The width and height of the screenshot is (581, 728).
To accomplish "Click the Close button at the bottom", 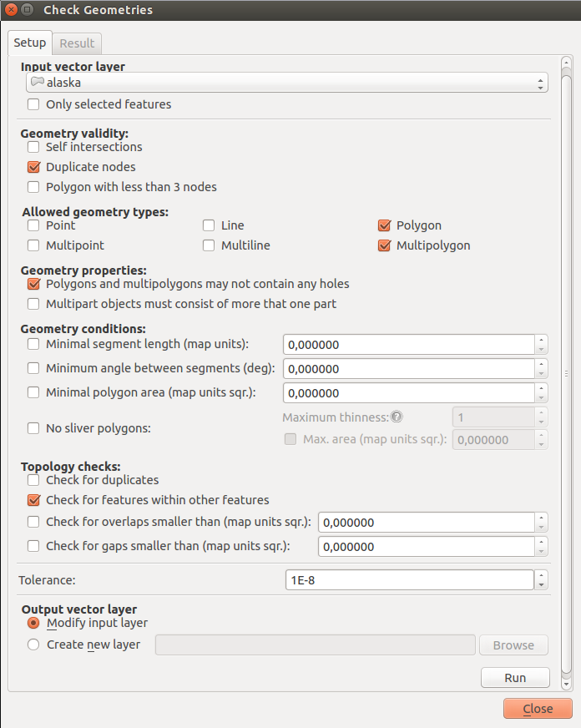I will point(538,709).
